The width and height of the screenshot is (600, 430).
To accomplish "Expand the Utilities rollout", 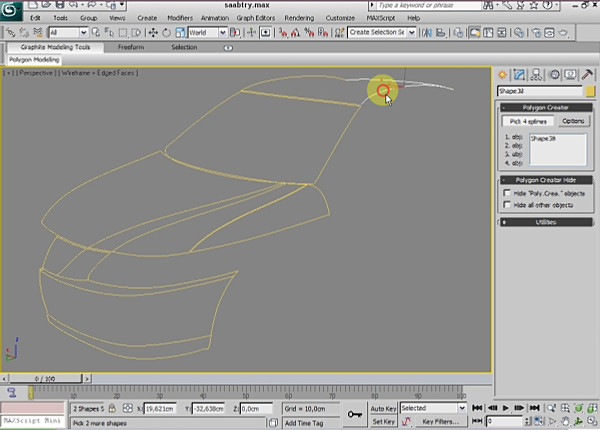I will [546, 222].
